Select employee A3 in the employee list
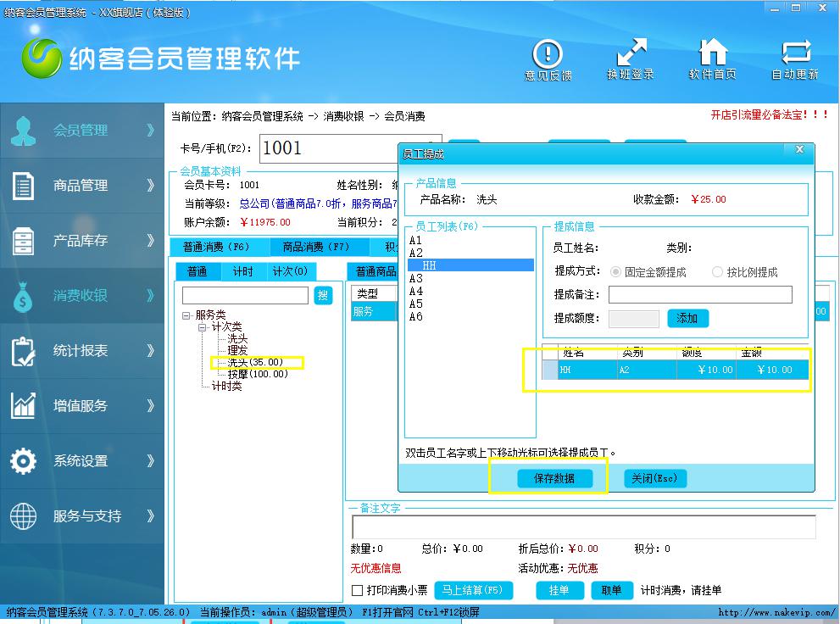 [x=416, y=278]
